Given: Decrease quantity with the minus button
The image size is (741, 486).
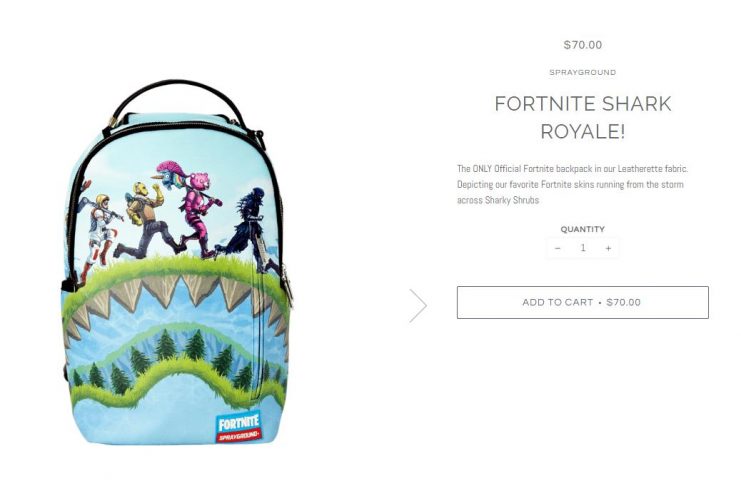Looking at the screenshot, I should coord(558,248).
